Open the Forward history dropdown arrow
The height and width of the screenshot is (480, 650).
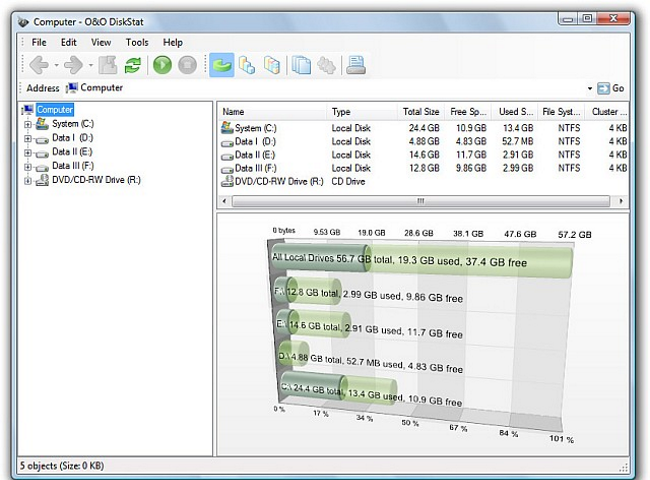click(x=91, y=65)
